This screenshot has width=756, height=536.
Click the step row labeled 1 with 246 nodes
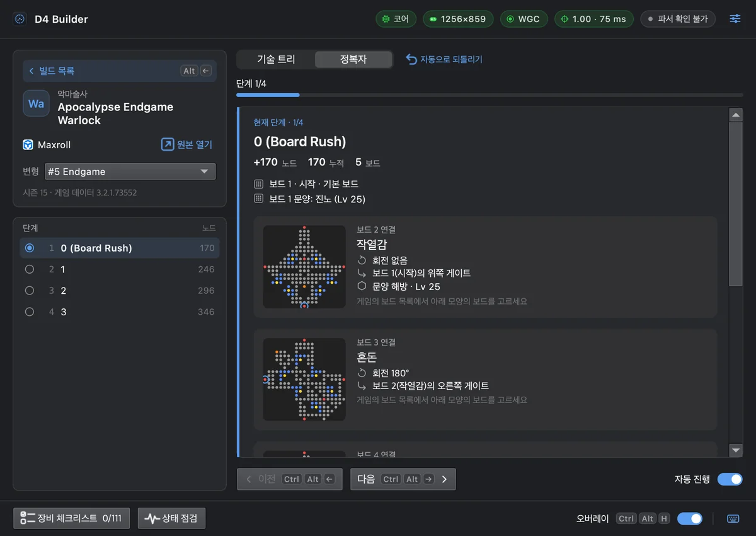pyautogui.click(x=120, y=269)
